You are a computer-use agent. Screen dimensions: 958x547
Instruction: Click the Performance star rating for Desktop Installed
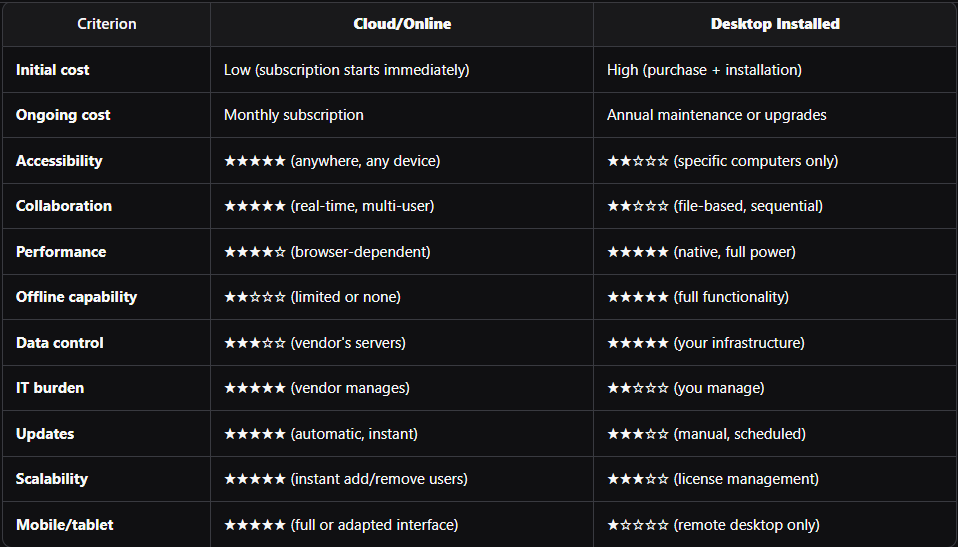[x=638, y=252]
